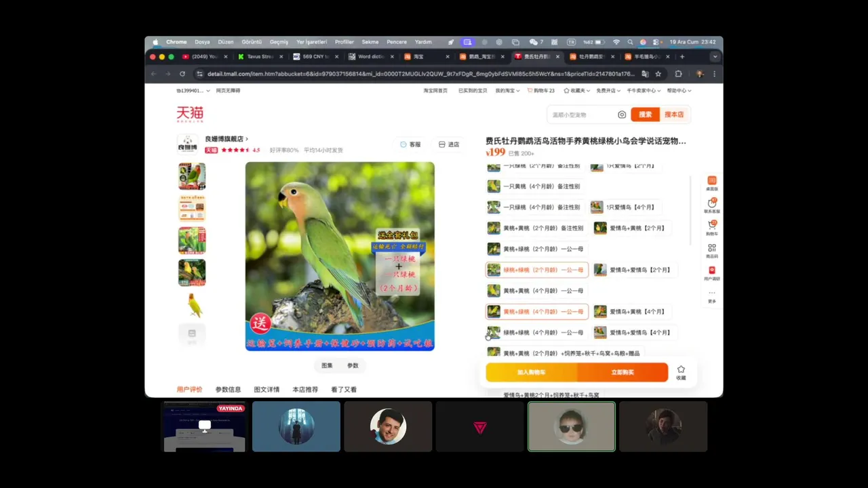868x488 pixels.
Task: Open the Geçmiş menu in menu bar
Action: (279, 42)
